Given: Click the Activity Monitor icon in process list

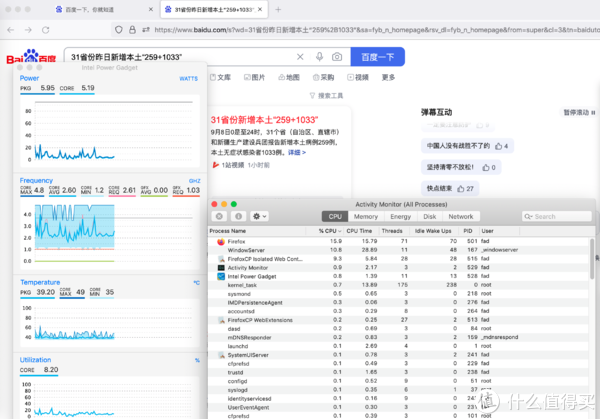Looking at the screenshot, I should [221, 268].
